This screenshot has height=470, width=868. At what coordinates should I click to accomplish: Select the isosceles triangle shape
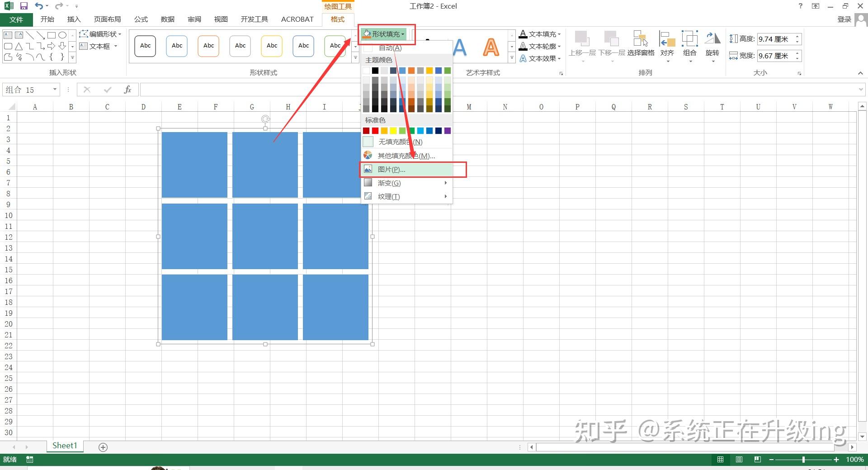[19, 46]
